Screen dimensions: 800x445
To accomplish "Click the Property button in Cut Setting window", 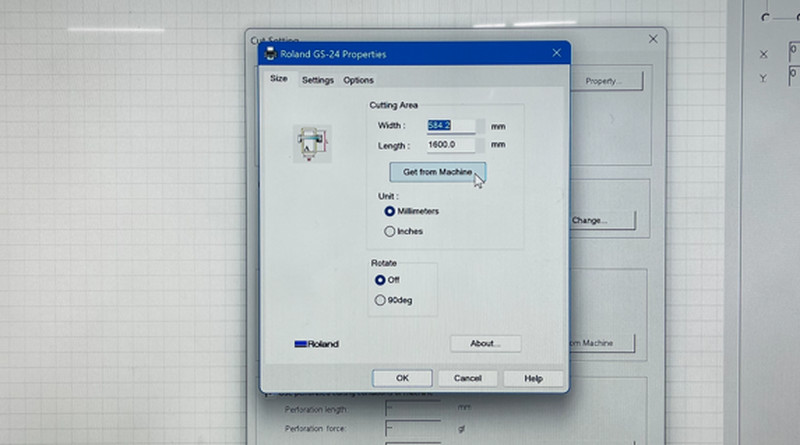I will [x=606, y=81].
